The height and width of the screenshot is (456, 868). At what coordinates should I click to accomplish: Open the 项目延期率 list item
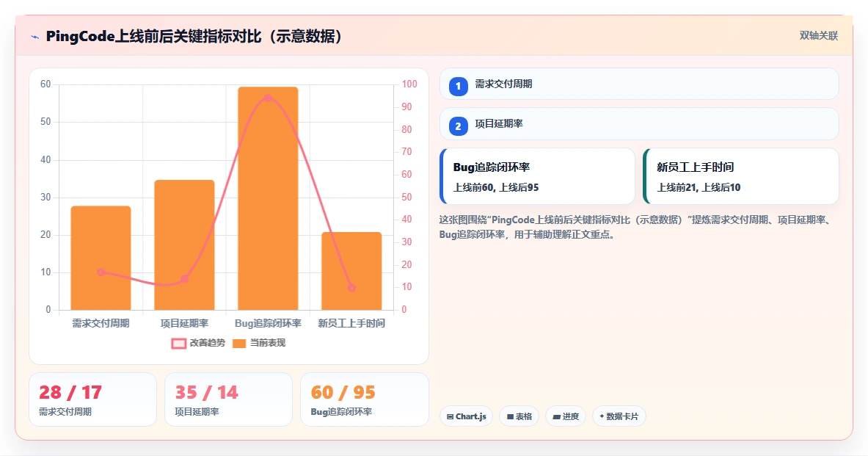point(639,123)
